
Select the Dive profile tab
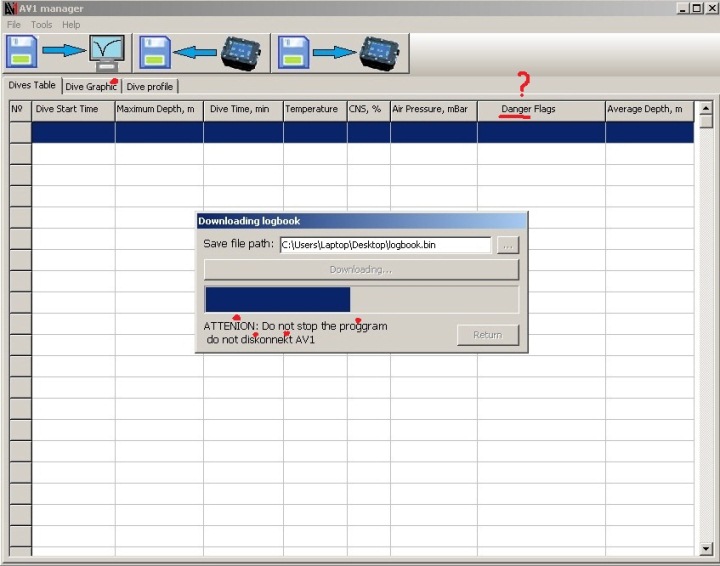click(x=150, y=87)
